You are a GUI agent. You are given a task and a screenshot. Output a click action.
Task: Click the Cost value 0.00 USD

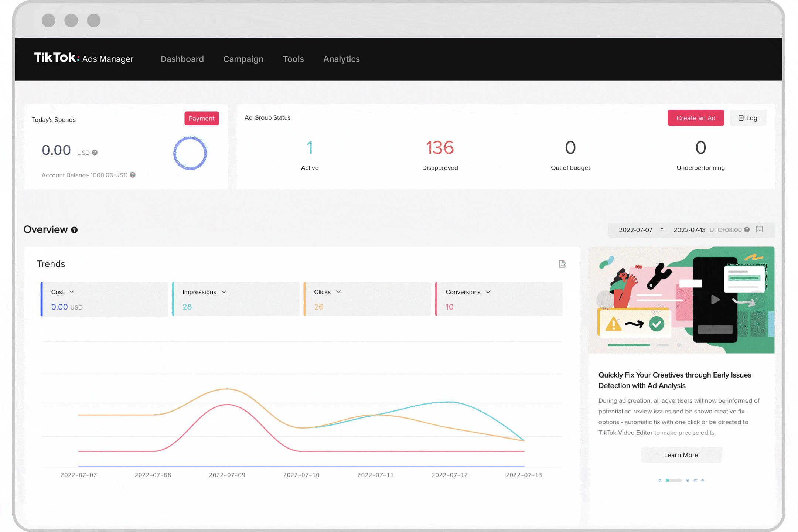[x=67, y=307]
